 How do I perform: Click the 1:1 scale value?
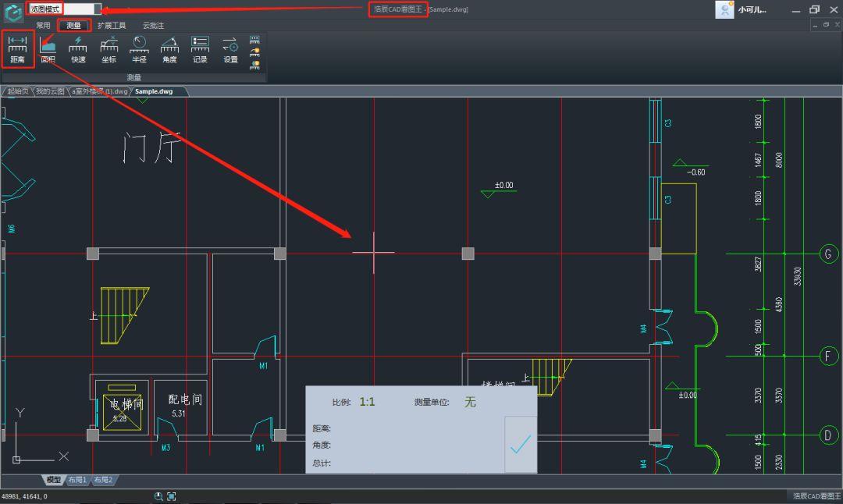tap(367, 402)
